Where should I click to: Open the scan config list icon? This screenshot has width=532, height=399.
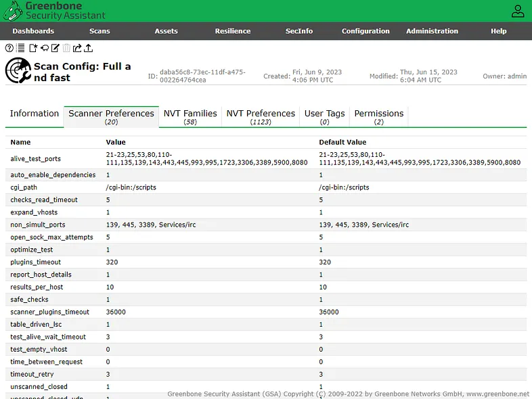click(x=21, y=48)
